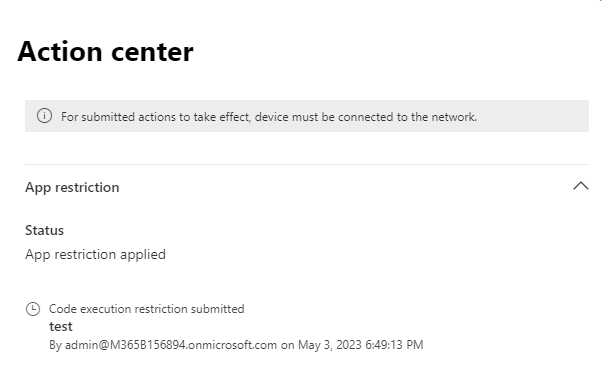Select the Status label
This screenshot has width=606, height=385.
[44, 230]
